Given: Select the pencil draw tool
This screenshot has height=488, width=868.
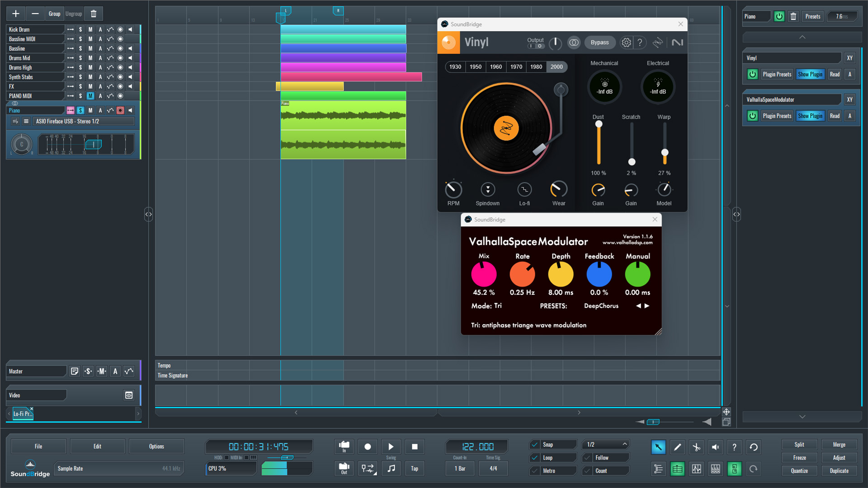Looking at the screenshot, I should [x=677, y=447].
